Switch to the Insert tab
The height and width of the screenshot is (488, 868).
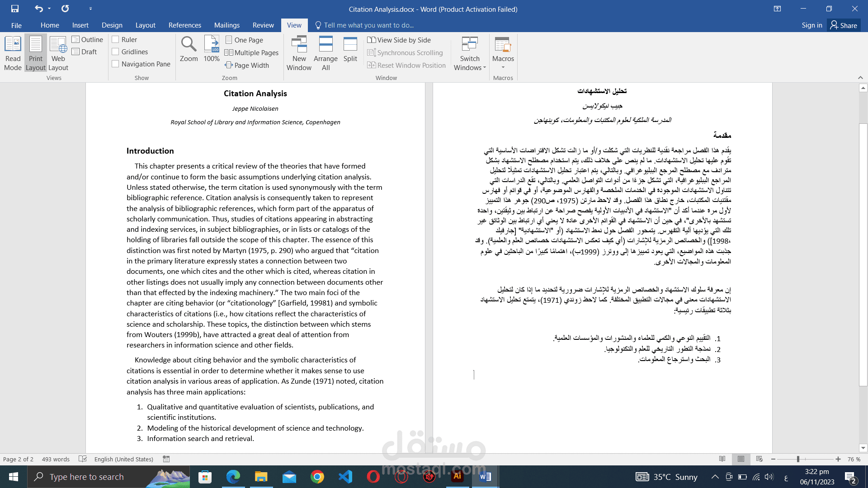(x=80, y=25)
